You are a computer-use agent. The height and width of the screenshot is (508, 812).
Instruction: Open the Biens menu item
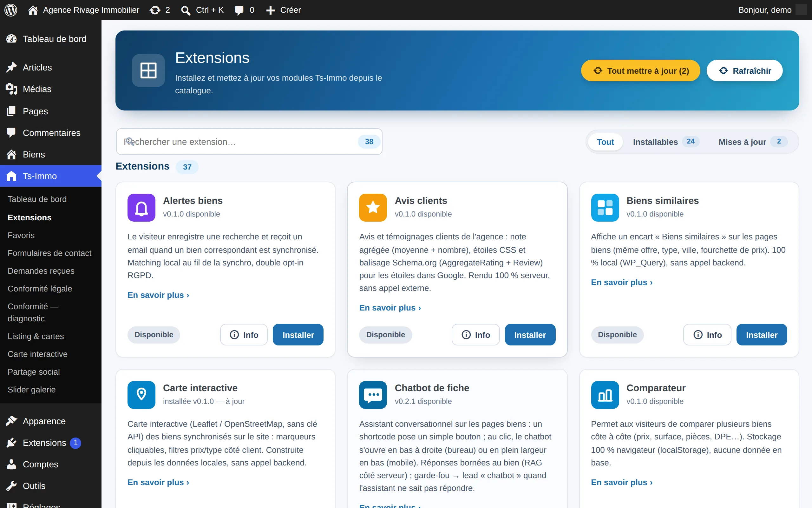pos(51,154)
